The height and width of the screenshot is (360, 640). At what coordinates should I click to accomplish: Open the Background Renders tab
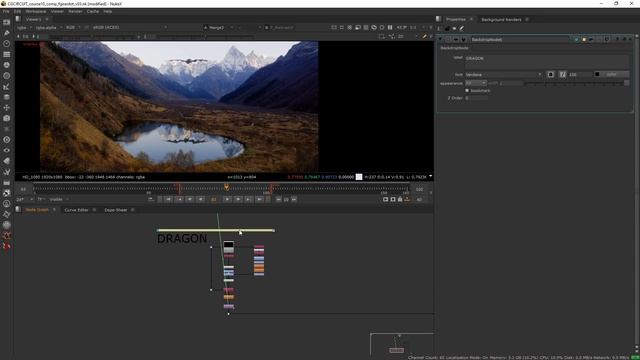501,20
